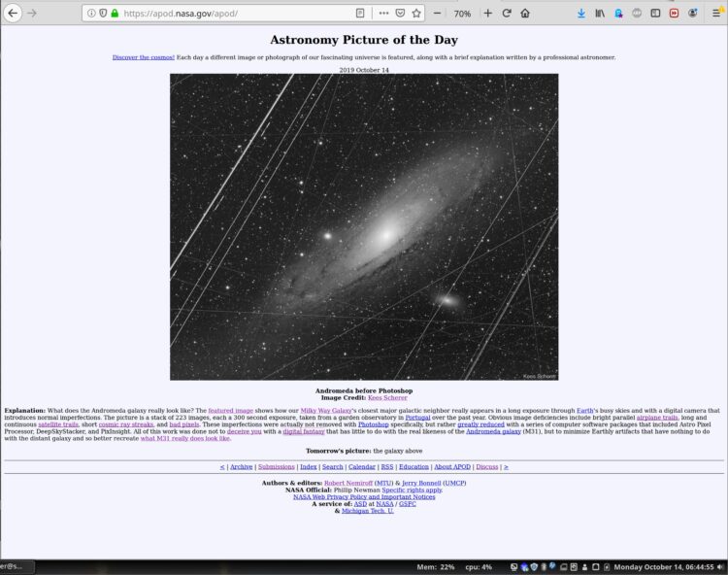
Task: Open the MTU link
Action: pos(383,483)
